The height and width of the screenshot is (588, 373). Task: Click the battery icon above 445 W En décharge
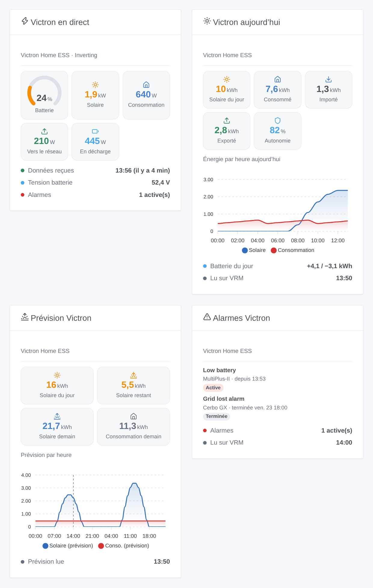click(x=95, y=131)
